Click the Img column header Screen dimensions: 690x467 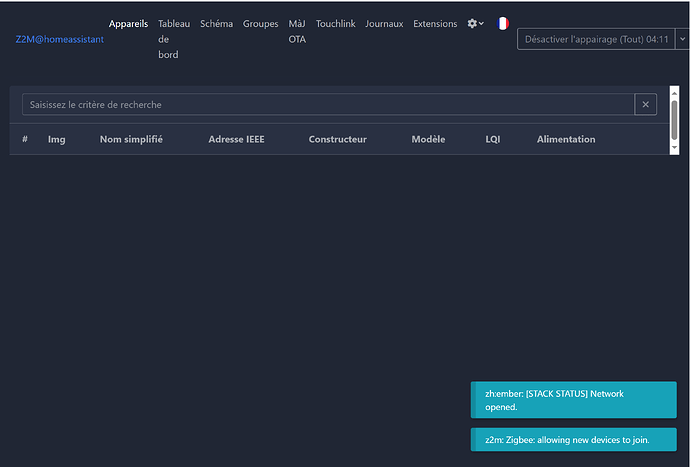56,139
